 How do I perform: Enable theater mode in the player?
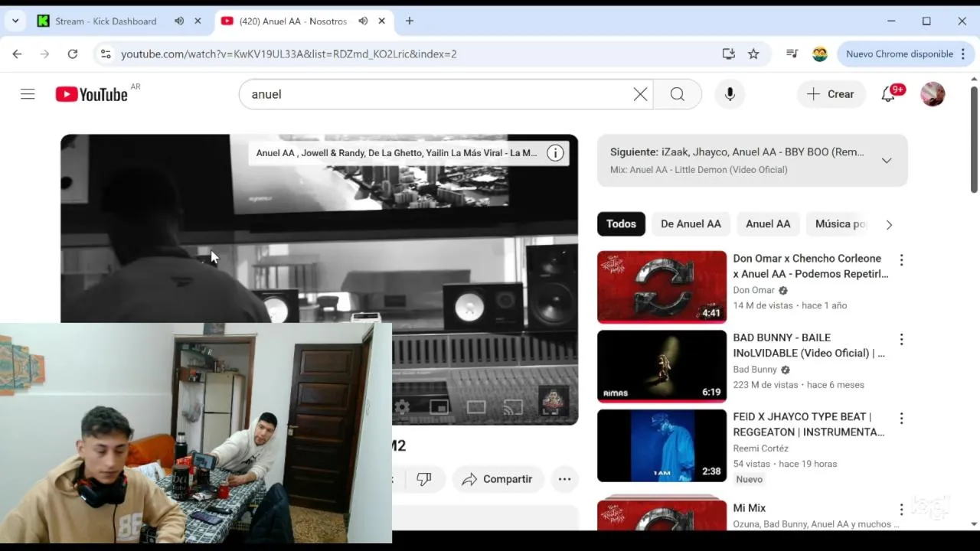[476, 407]
